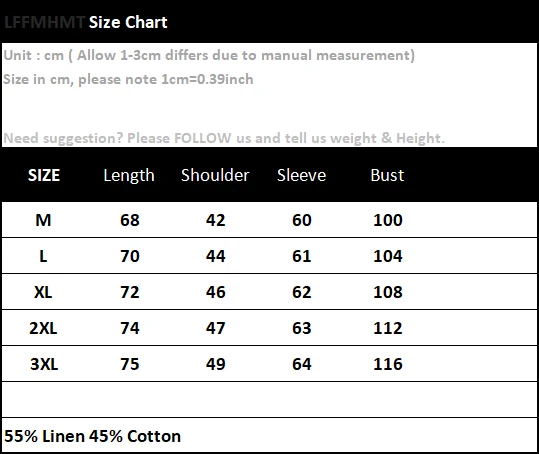539x454 pixels.
Task: Click the length value 70 for L
Action: [x=130, y=256]
